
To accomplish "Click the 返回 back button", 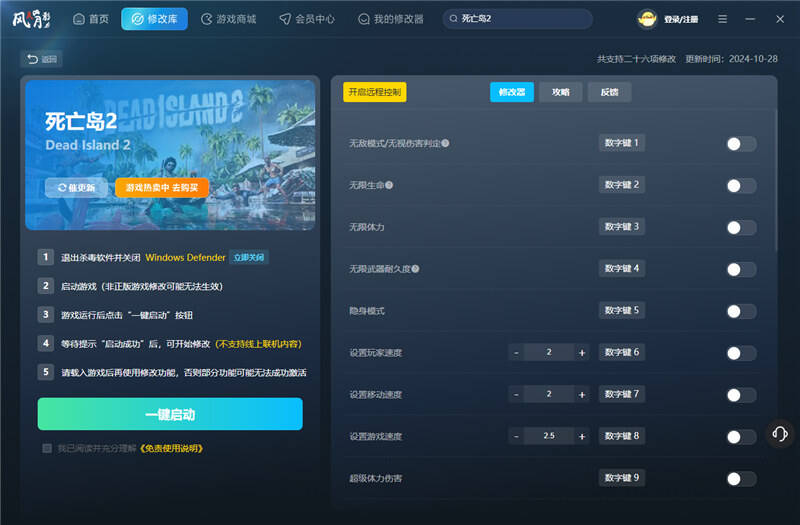I will [42, 59].
